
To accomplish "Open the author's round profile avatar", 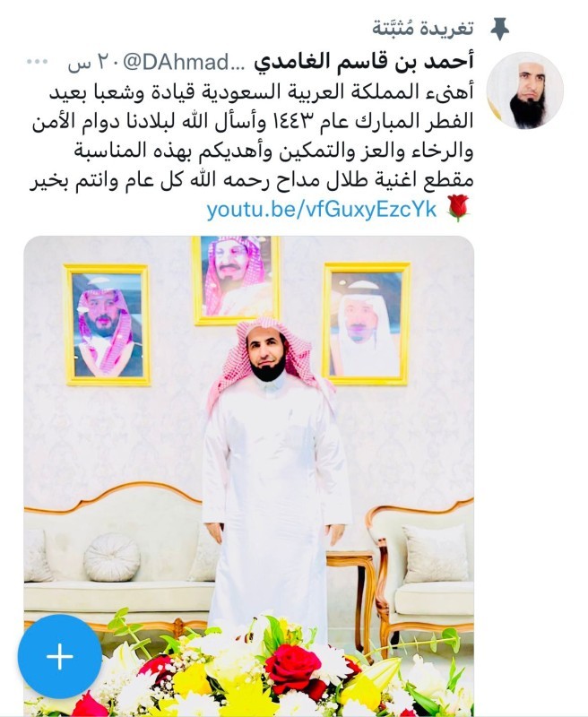I will pos(524,91).
